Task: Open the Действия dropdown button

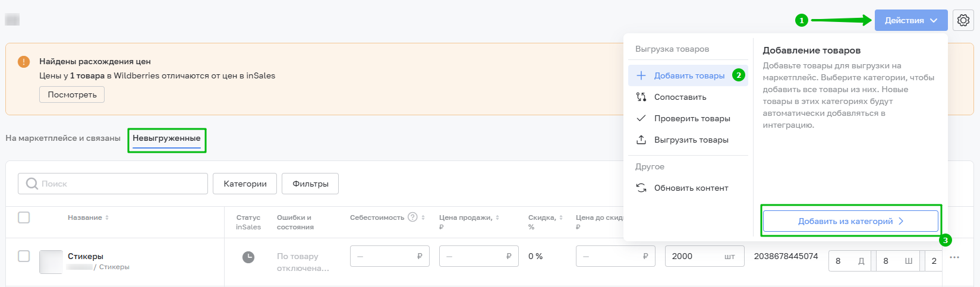Action: coord(910,20)
